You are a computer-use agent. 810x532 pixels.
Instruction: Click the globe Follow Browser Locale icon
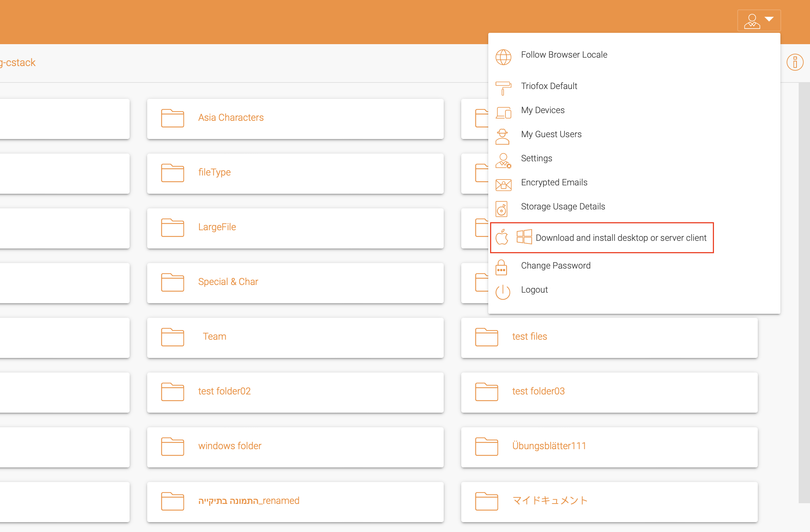[x=503, y=55]
